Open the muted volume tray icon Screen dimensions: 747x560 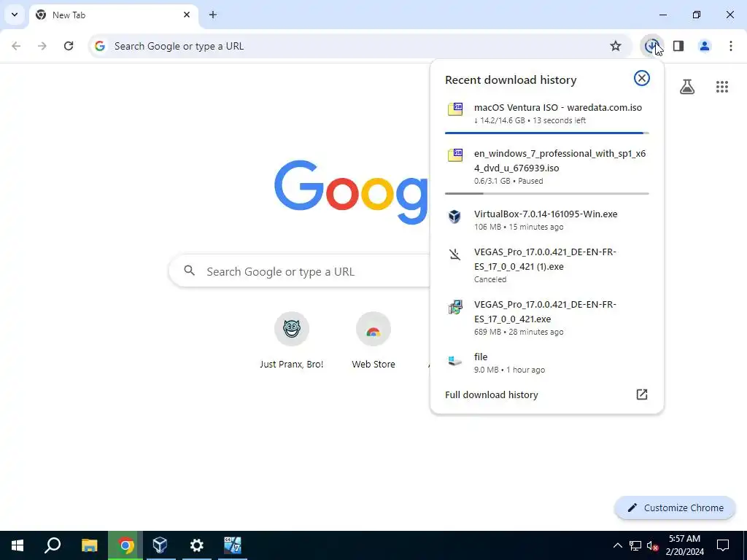(652, 545)
